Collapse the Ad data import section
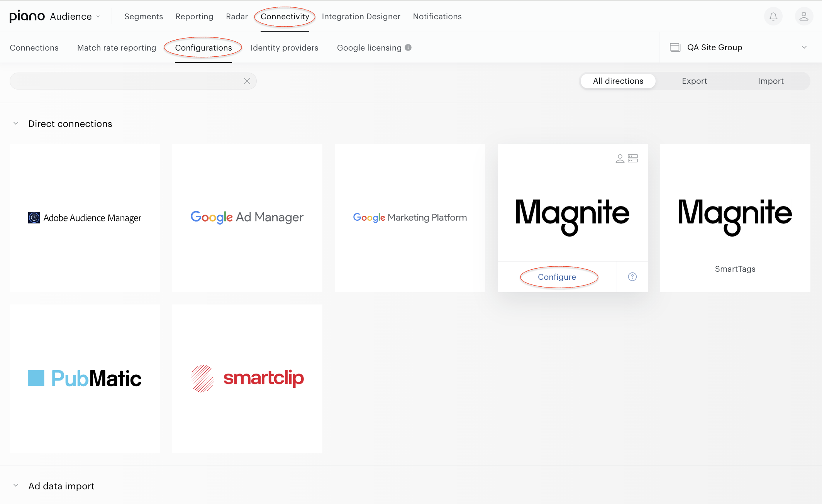Viewport: 822px width, 504px height. click(x=16, y=485)
